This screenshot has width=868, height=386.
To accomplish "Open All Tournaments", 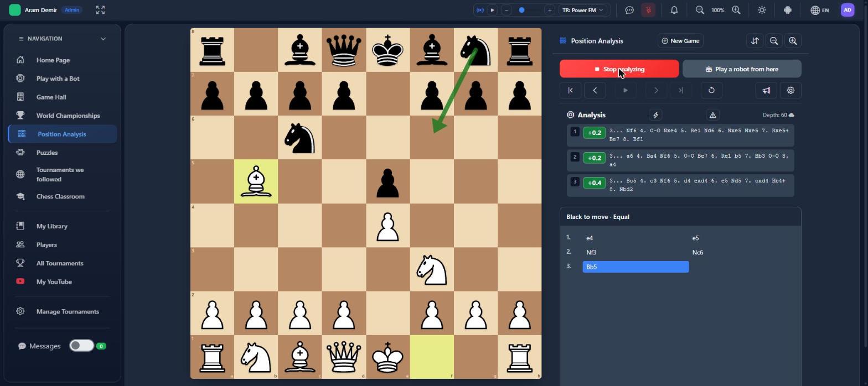I will (x=62, y=263).
